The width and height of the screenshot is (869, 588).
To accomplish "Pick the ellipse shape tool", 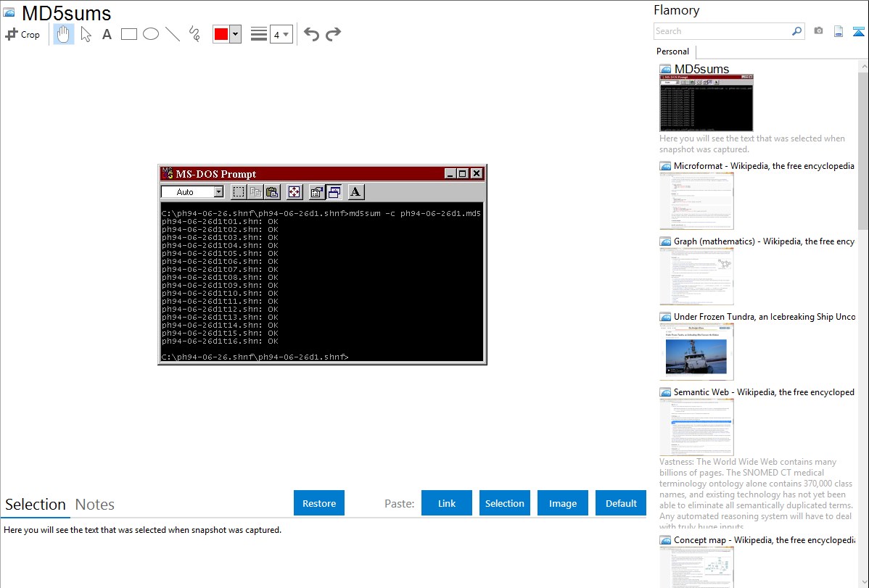I will point(151,34).
